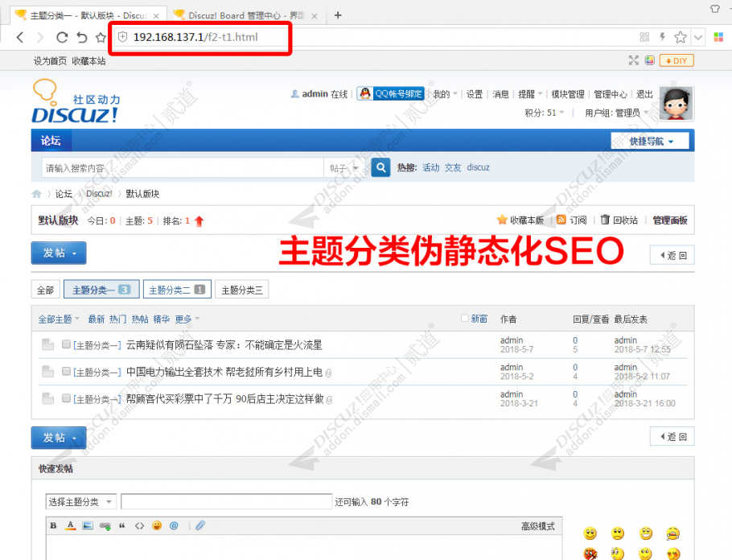Select the 全部 thread category tab
The width and height of the screenshot is (732, 560).
45,290
